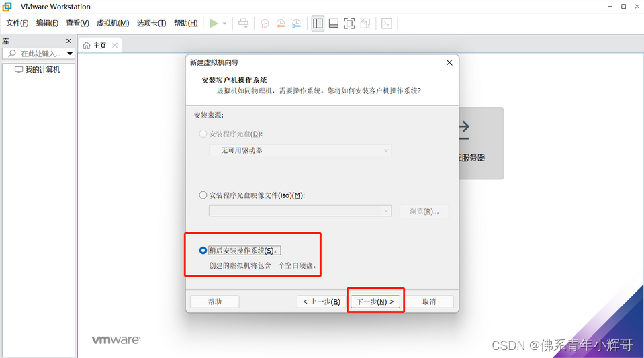Close the New Virtual Machine Wizard dialog
Image resolution: width=644 pixels, height=358 pixels.
point(449,62)
